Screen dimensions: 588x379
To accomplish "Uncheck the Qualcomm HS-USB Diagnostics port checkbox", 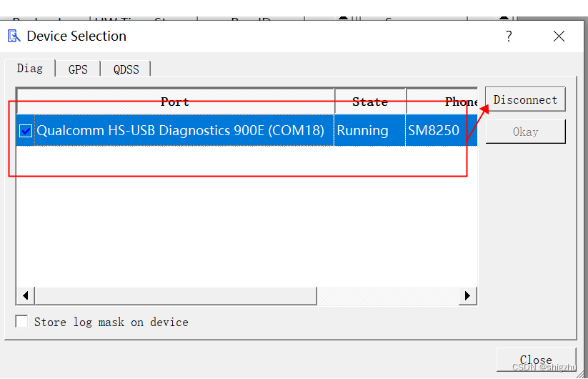I will pos(26,131).
